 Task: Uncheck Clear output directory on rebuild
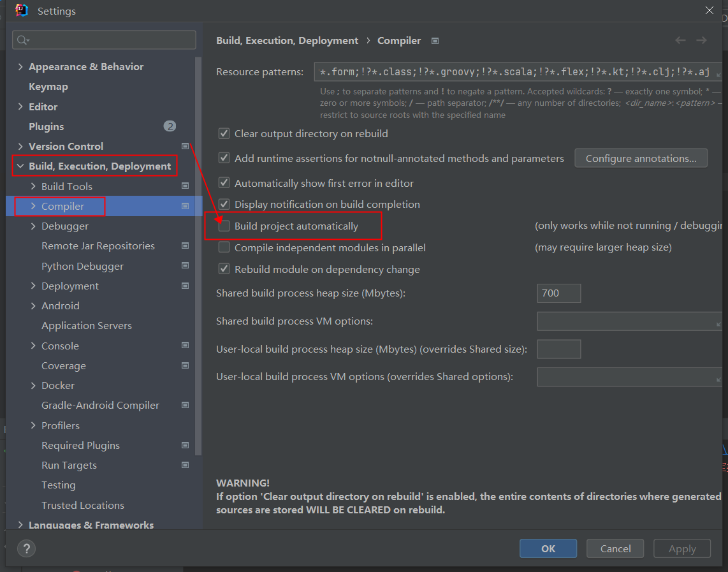224,134
